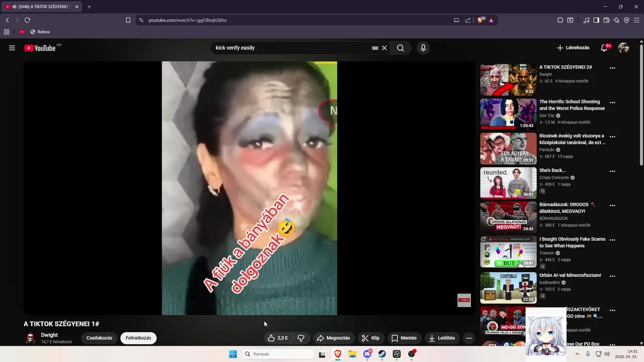Open the Roblox bookmark

40,32
